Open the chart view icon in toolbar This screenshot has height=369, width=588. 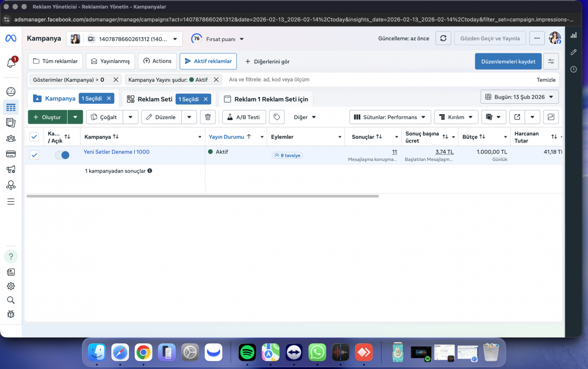pyautogui.click(x=551, y=117)
